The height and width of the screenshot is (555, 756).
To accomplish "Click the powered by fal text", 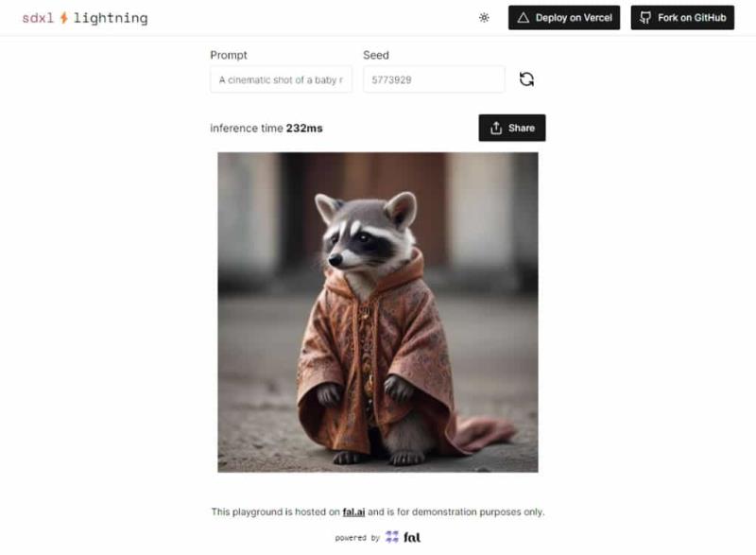I will (377, 537).
